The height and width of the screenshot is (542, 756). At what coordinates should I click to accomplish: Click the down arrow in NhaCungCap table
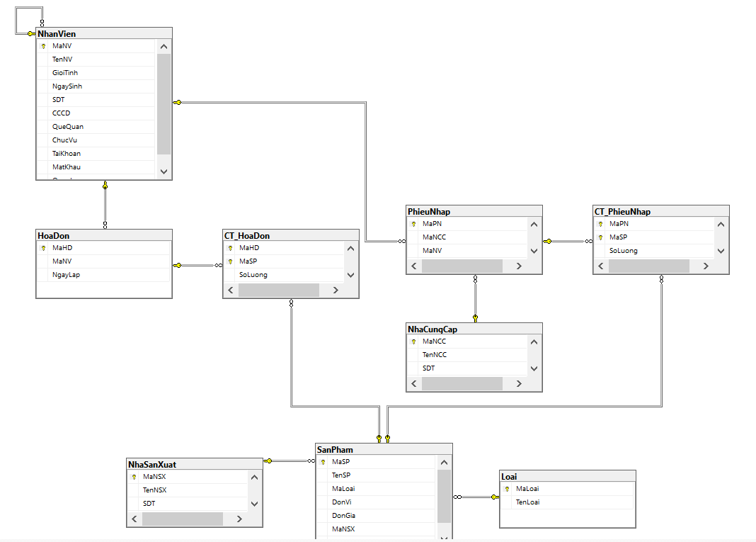click(x=534, y=368)
